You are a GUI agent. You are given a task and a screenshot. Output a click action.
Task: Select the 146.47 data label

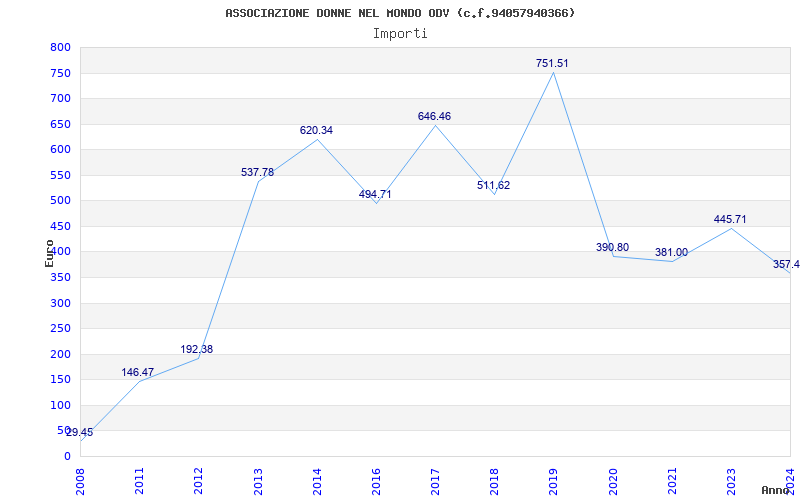(x=137, y=372)
